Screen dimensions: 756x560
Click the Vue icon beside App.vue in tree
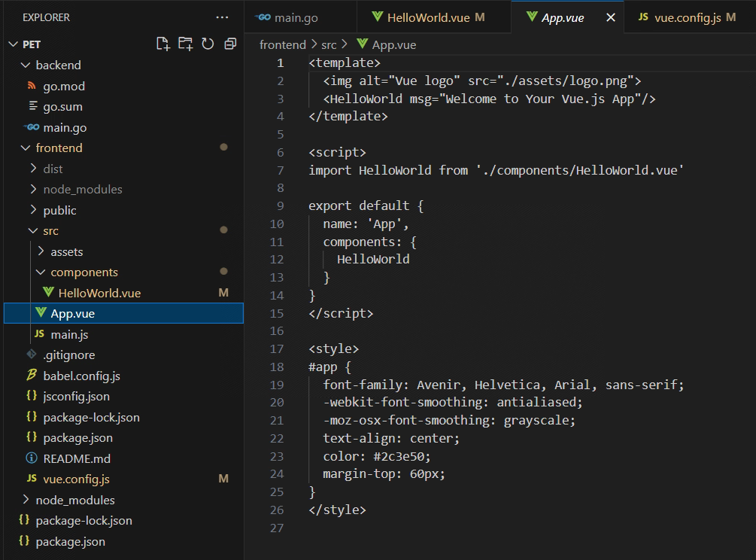tap(41, 313)
